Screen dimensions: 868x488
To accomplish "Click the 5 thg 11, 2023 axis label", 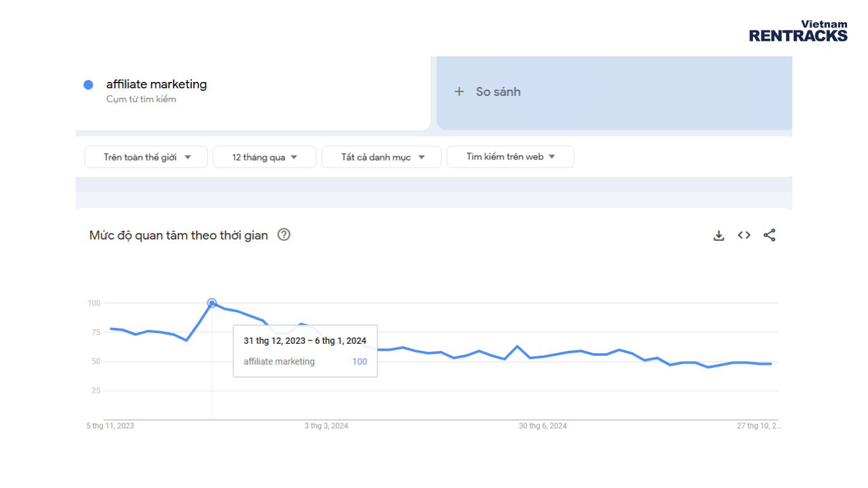I will click(x=111, y=426).
